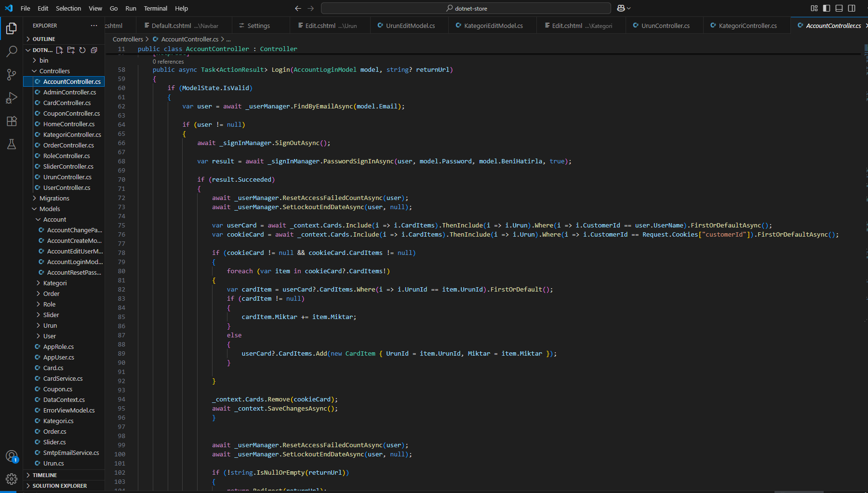Image resolution: width=868 pixels, height=493 pixels.
Task: Open Run and Debug view icon
Action: [x=12, y=98]
